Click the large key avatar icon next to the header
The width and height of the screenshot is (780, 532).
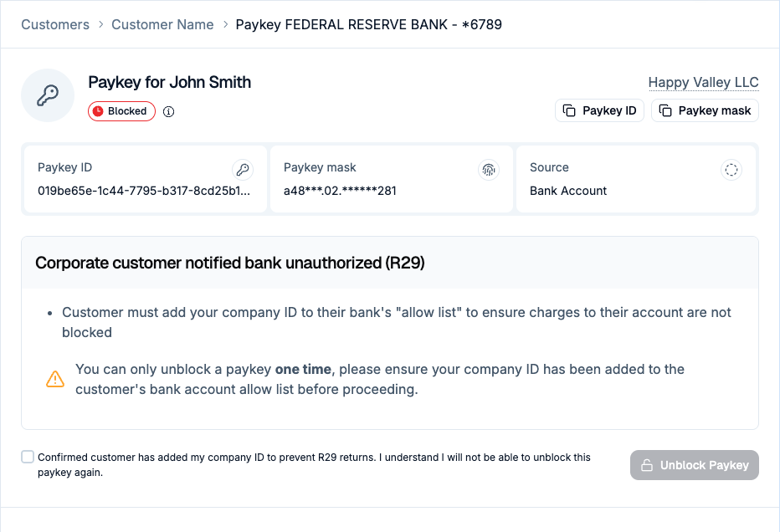coord(48,95)
